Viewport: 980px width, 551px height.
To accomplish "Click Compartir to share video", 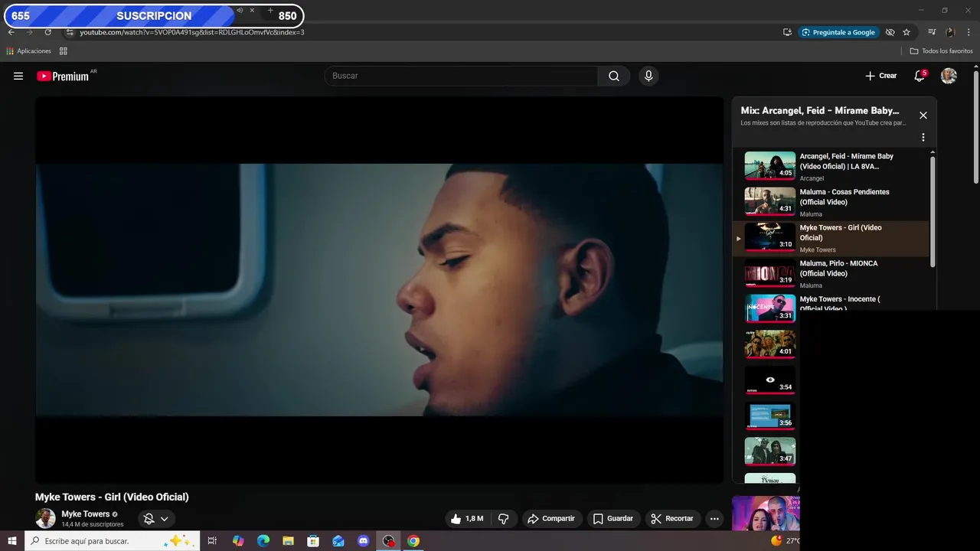I will [552, 519].
